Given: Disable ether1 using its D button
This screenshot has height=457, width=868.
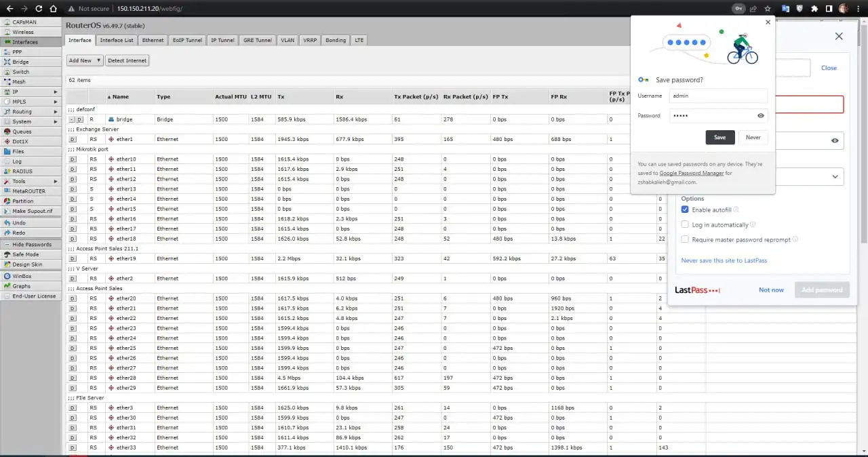Looking at the screenshot, I should (73, 140).
